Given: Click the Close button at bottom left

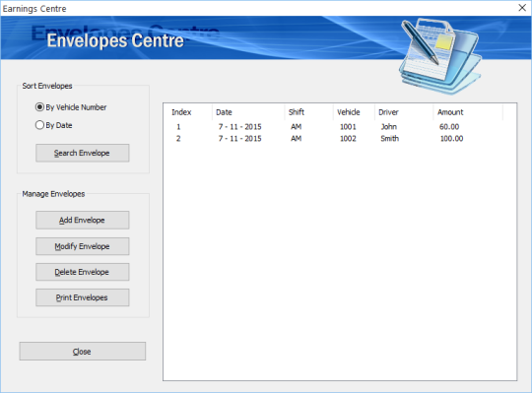Looking at the screenshot, I should (x=83, y=352).
